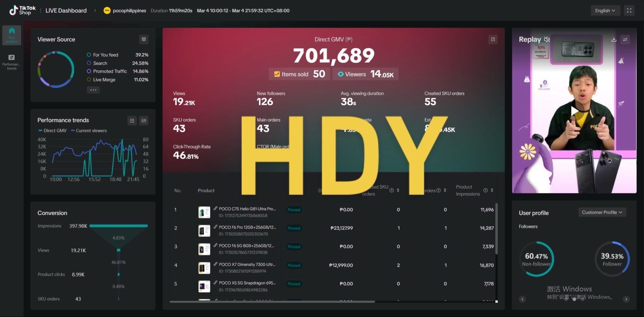Click the 16,870 impressions value

point(486,265)
